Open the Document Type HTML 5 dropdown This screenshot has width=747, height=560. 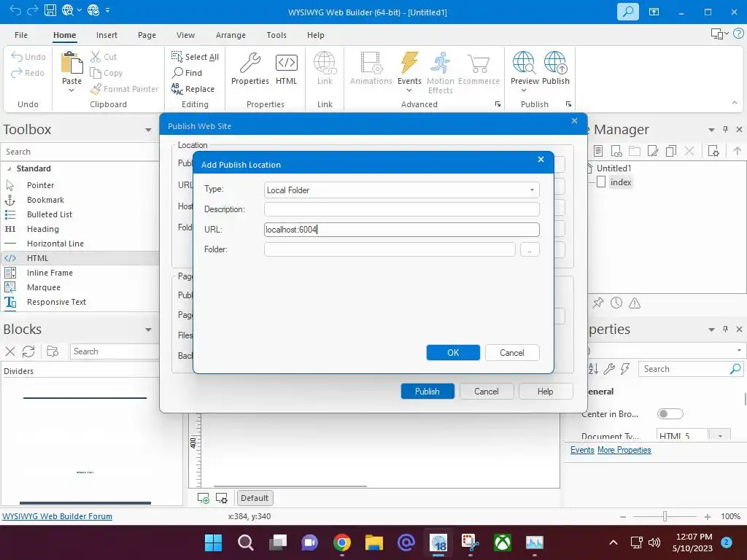tap(720, 436)
